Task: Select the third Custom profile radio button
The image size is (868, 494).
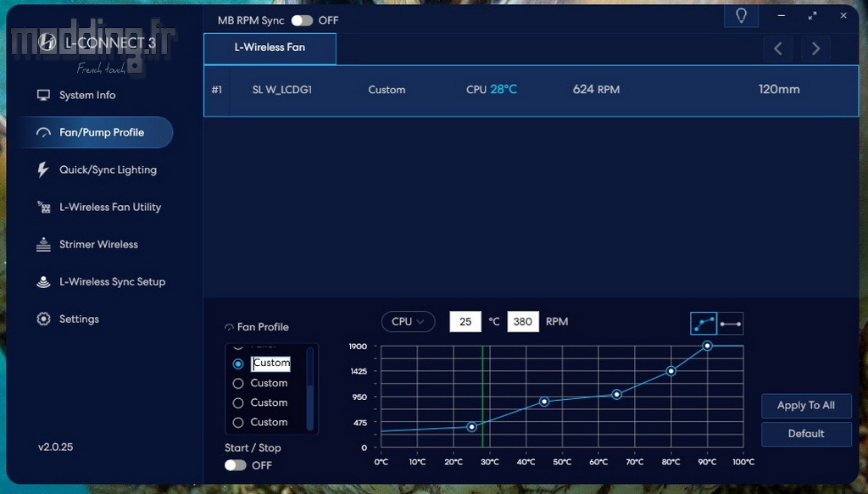Action: pyautogui.click(x=238, y=402)
